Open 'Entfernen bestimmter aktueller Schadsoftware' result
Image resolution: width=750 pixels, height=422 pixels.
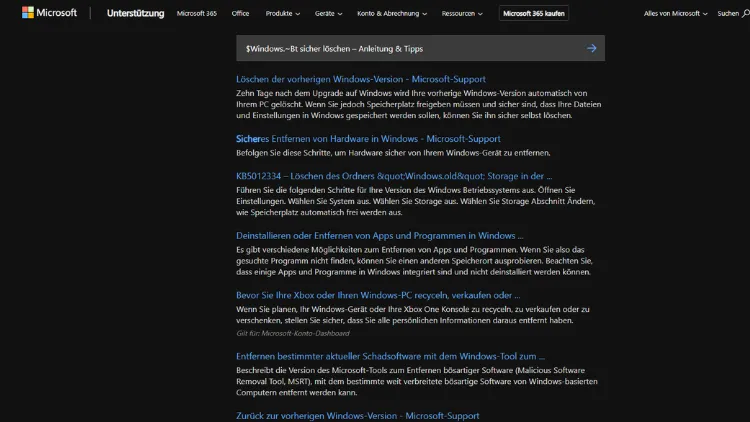coord(390,356)
